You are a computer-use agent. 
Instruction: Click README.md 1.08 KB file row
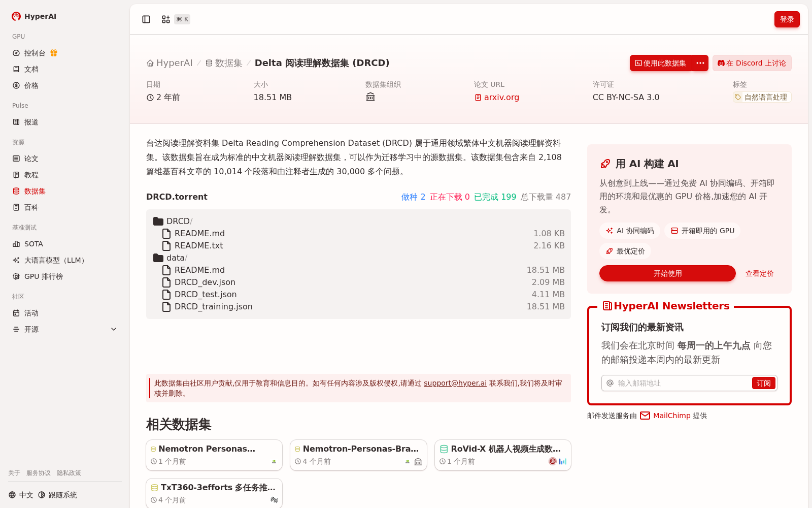tap(358, 234)
